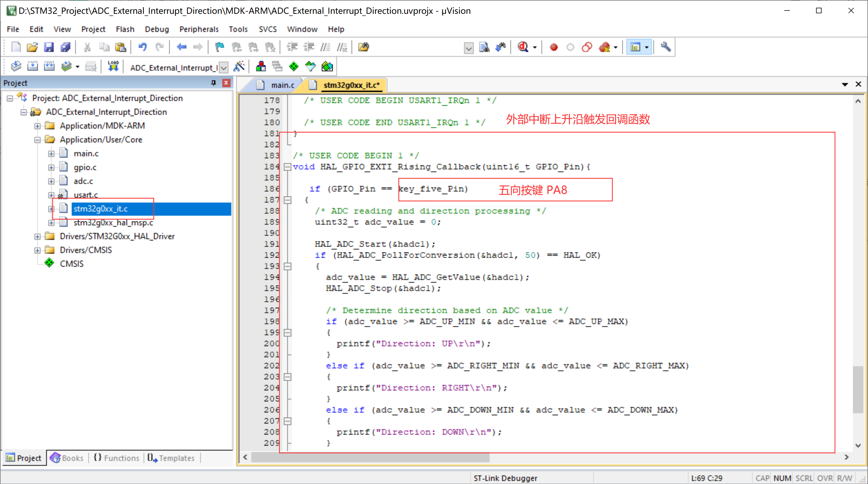
Task: Expand the main.c node in the project tree
Action: [51, 154]
